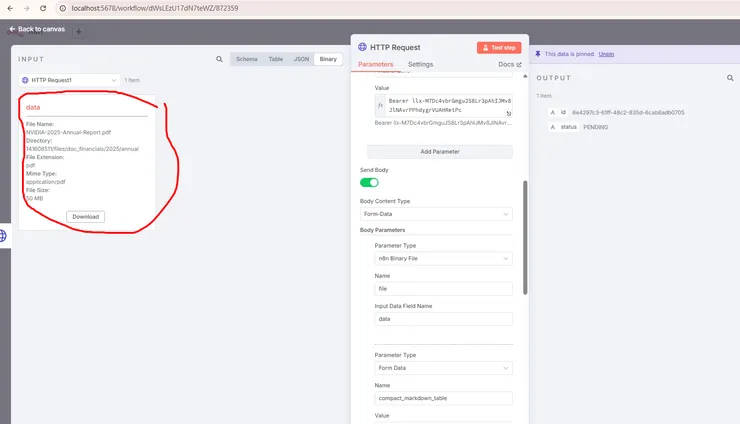Return to canvas via Back to canvas
This screenshot has height=424, width=740.
tap(37, 29)
